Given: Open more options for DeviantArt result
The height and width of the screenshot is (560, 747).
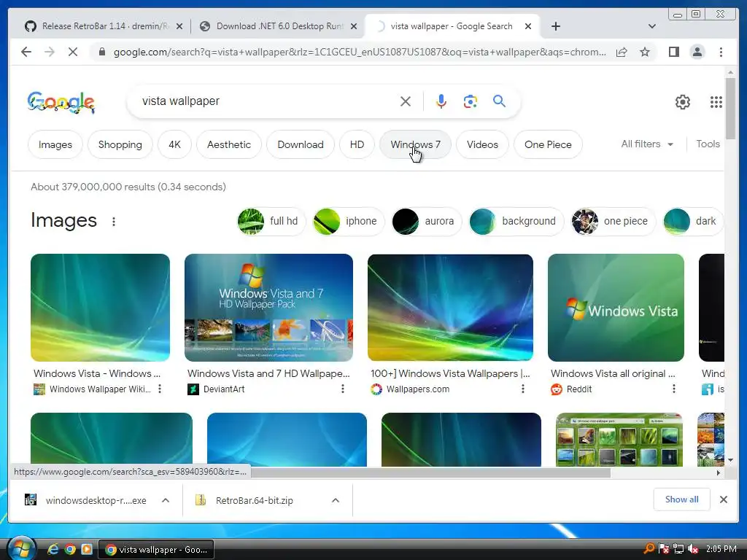Looking at the screenshot, I should tap(343, 389).
